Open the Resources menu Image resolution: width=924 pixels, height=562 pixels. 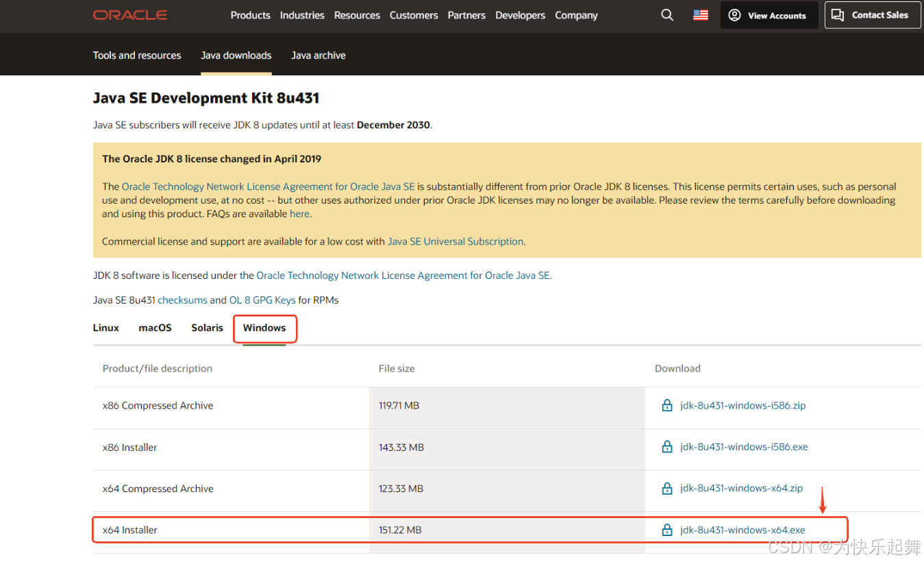[x=357, y=15]
